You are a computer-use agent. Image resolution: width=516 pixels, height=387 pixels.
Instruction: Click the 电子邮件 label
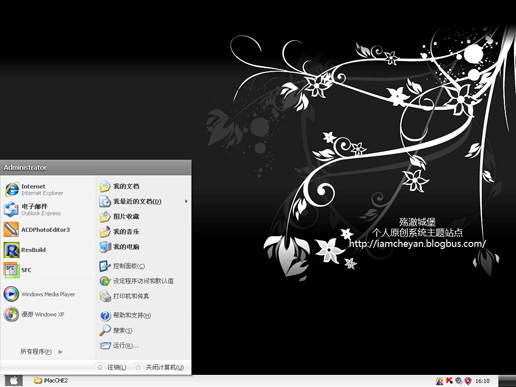34,206
